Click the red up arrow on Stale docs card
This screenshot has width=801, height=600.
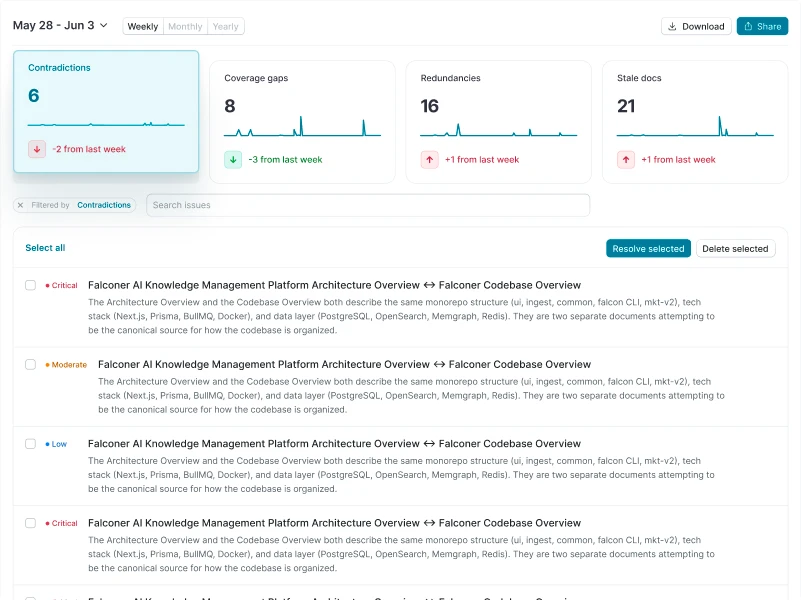coord(626,160)
